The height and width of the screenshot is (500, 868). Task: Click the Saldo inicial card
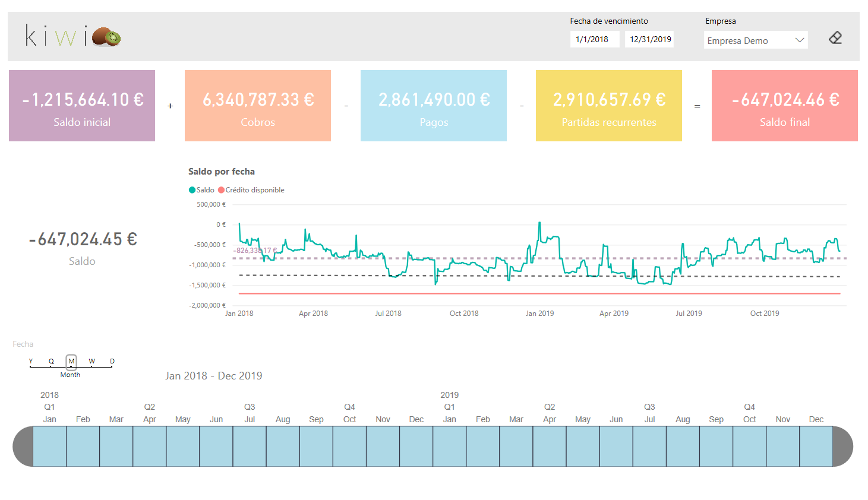click(x=82, y=106)
